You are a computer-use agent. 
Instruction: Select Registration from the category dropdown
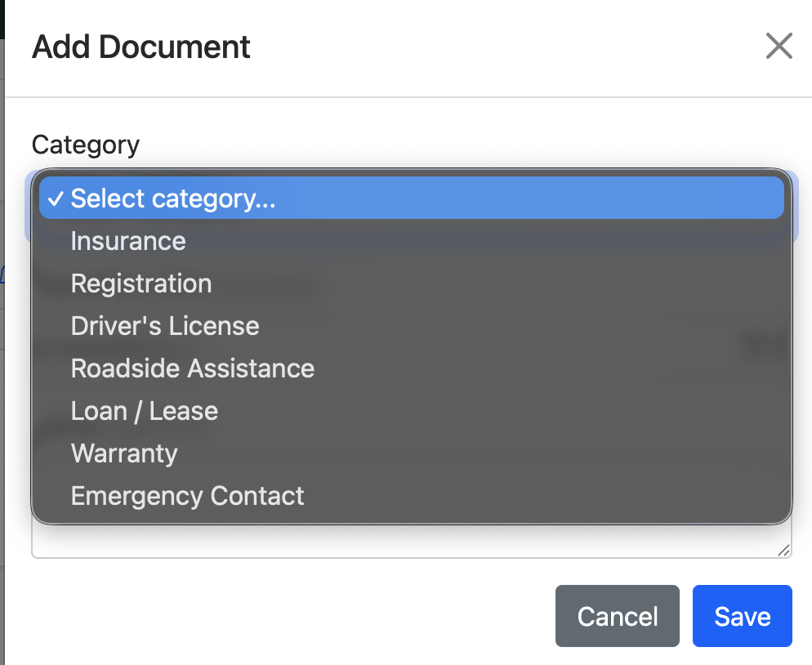(x=141, y=283)
